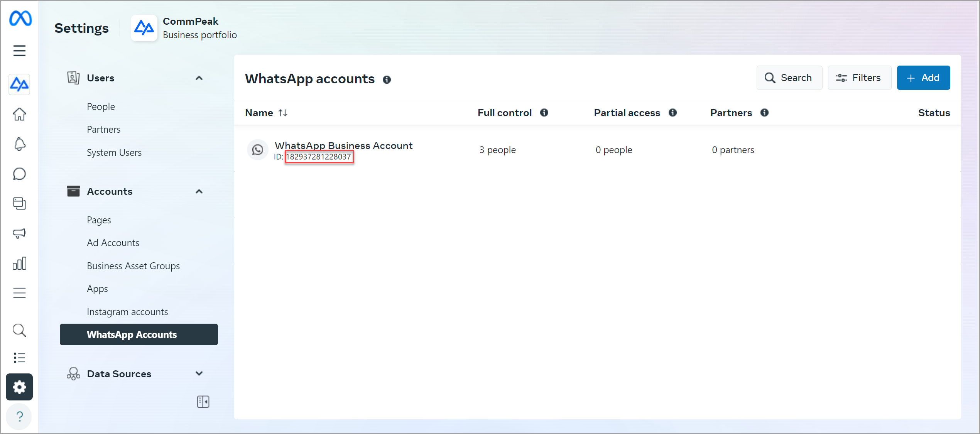
Task: Click the Status column header
Action: click(934, 113)
